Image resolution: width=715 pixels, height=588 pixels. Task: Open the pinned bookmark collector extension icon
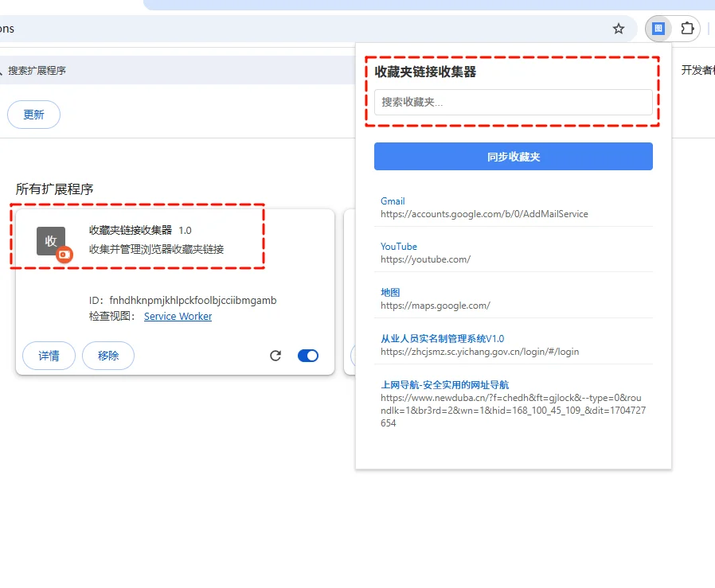(x=658, y=29)
